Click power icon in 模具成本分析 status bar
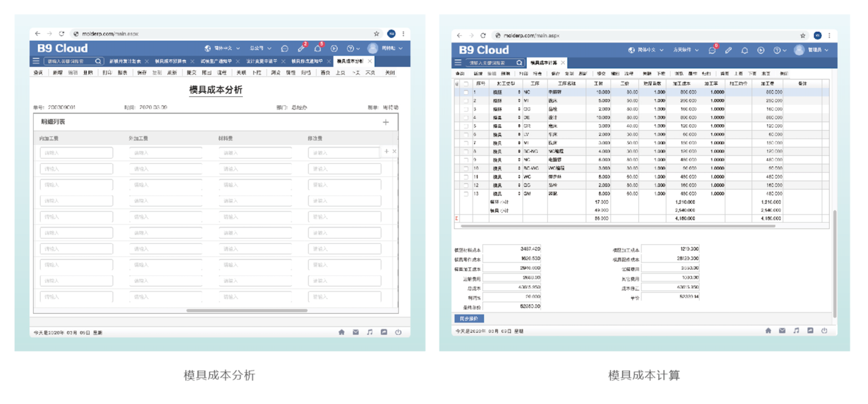 (x=398, y=332)
